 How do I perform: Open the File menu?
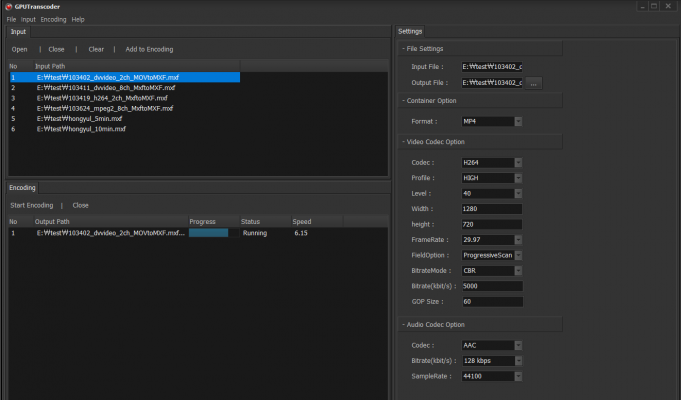coord(11,19)
